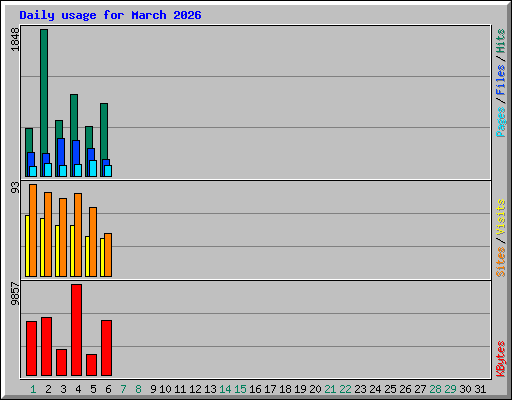Select the cyan pages bar for day 2
This screenshot has width=512, height=400.
[x=48, y=170]
